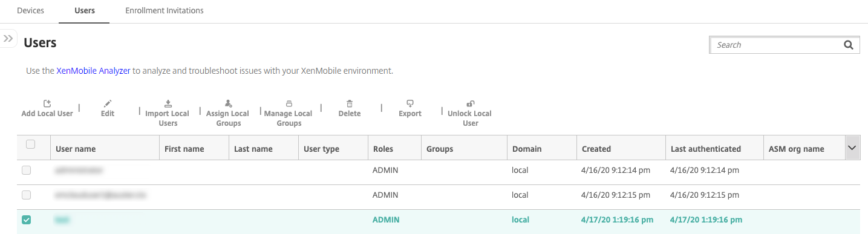Open the Enrollment Invitations tab

point(164,10)
